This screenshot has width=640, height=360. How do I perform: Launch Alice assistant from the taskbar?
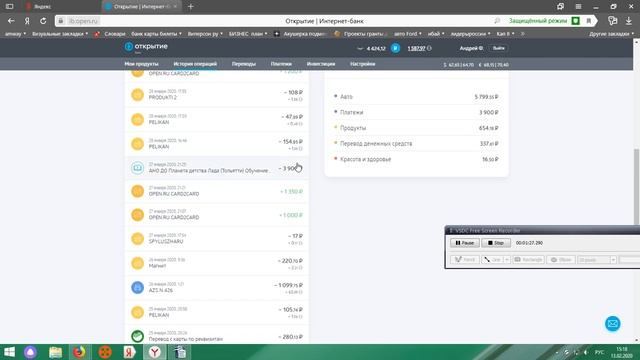(x=30, y=352)
